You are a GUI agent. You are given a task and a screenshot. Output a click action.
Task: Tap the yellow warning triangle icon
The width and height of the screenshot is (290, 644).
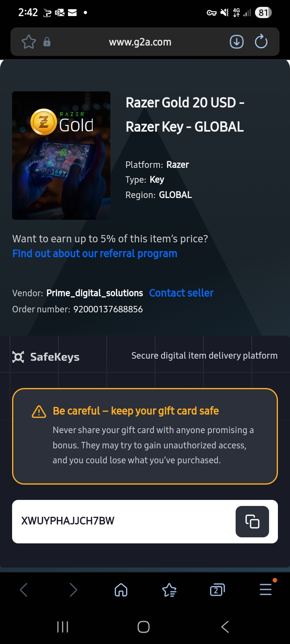[39, 411]
